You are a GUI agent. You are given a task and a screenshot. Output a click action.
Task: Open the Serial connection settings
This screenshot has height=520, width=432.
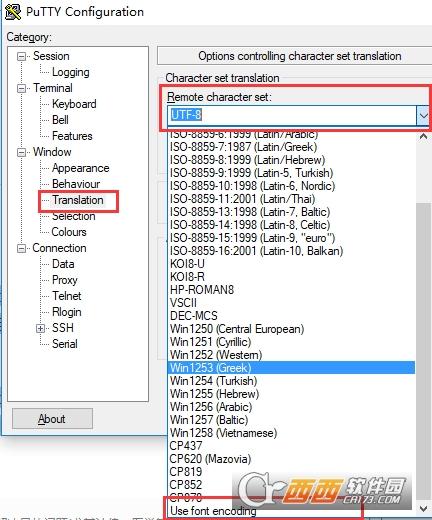(x=65, y=344)
